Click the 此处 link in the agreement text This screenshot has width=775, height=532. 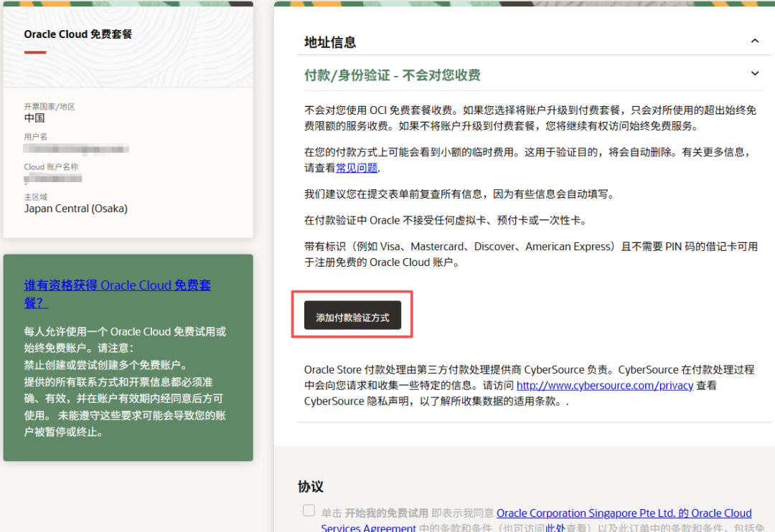point(555,528)
